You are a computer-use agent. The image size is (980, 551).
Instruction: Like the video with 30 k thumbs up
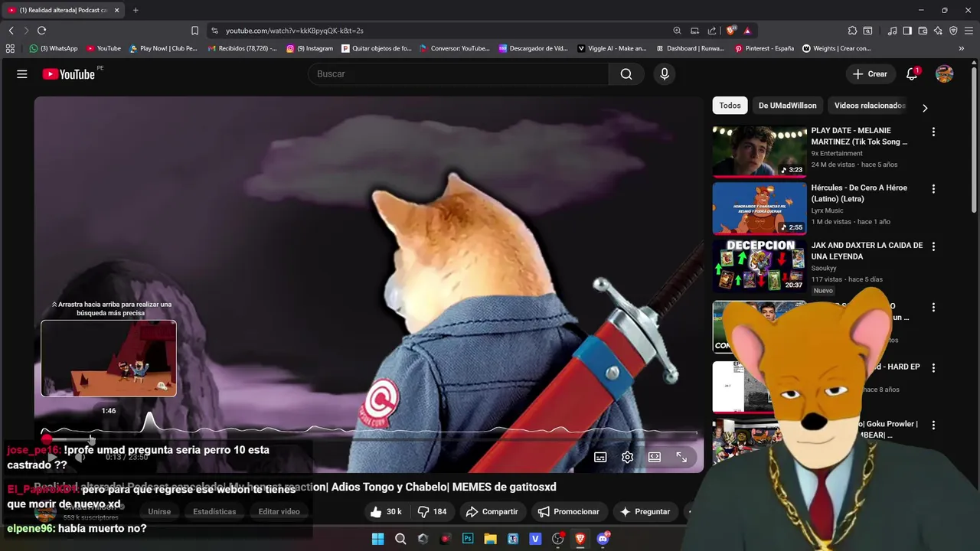coord(386,512)
